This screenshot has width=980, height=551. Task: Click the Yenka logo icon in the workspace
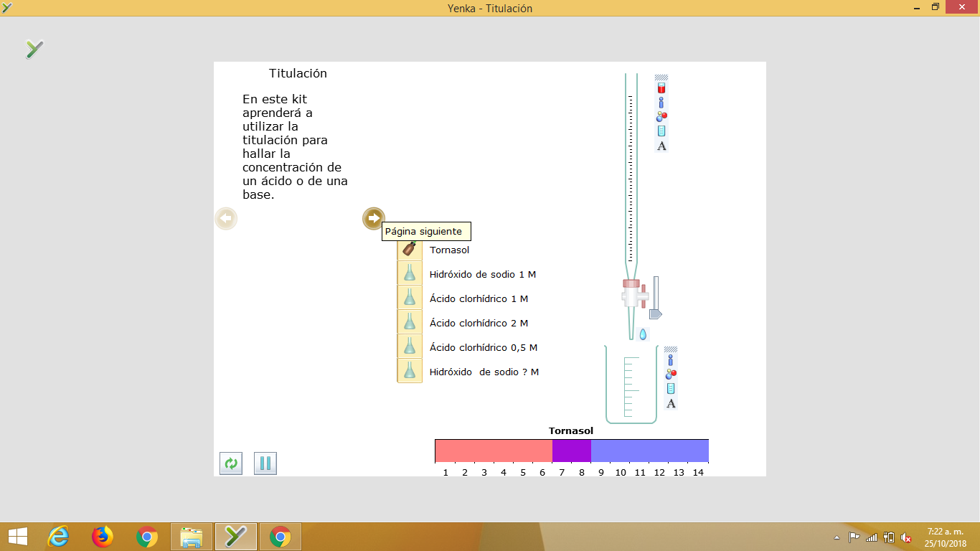34,49
